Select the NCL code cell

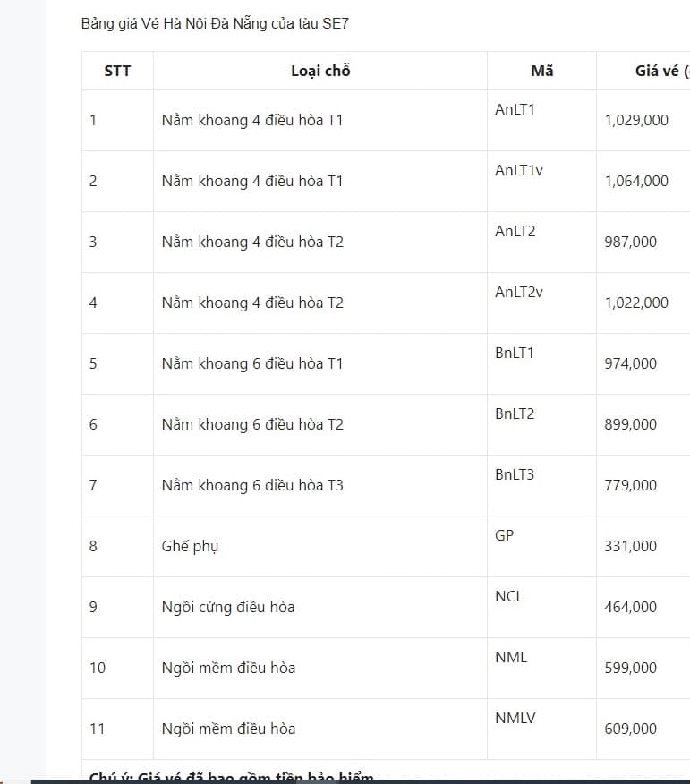(509, 596)
